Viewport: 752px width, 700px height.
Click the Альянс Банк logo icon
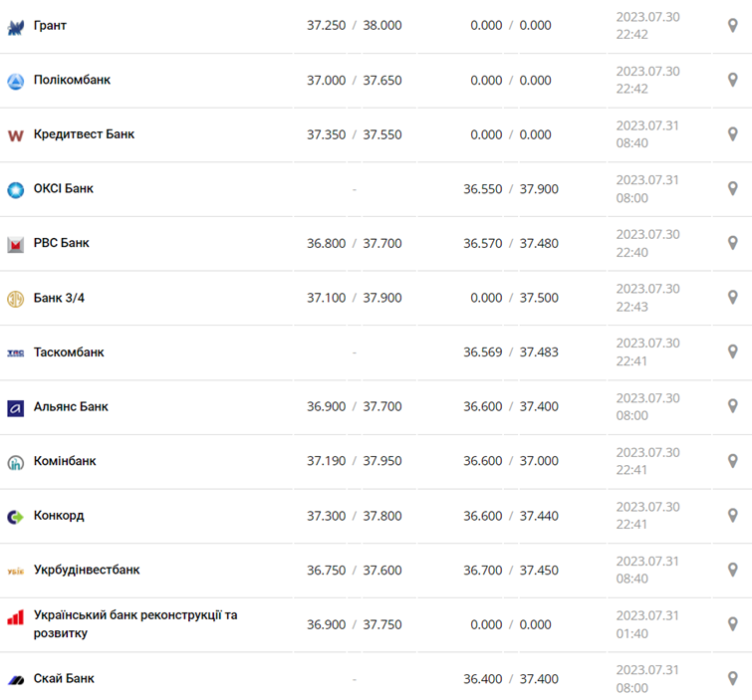[x=16, y=407]
